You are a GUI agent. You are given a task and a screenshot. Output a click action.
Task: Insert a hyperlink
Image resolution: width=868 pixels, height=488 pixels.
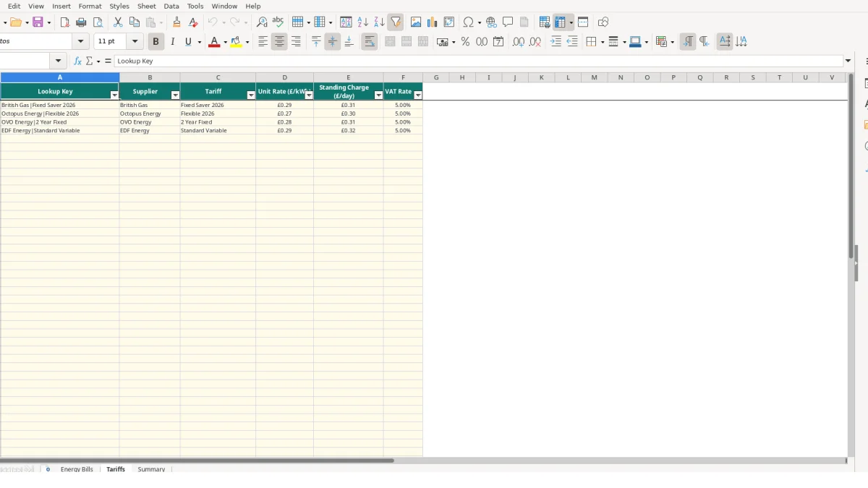coord(491,22)
